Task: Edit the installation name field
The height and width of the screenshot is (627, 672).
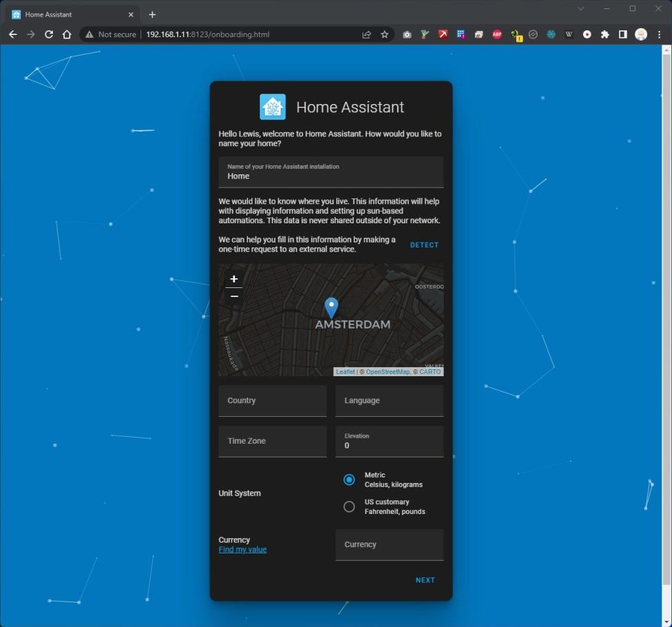Action: point(331,172)
